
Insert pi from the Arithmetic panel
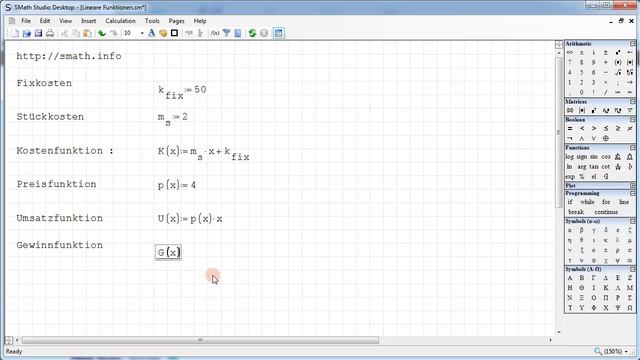(x=582, y=52)
